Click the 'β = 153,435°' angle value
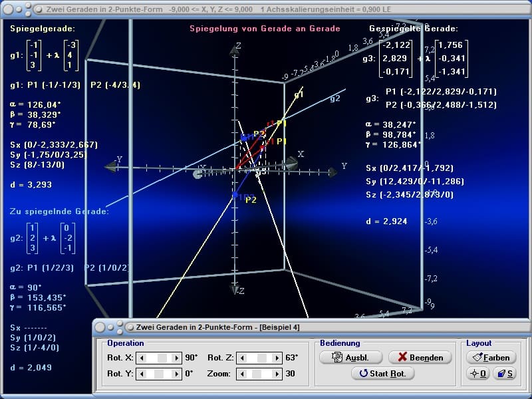 tap(38, 297)
